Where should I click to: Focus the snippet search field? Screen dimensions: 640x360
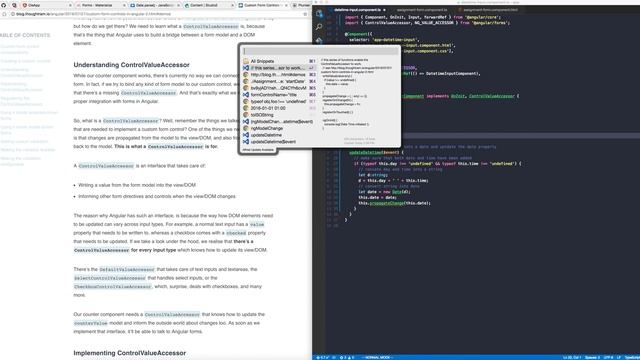click(320, 51)
